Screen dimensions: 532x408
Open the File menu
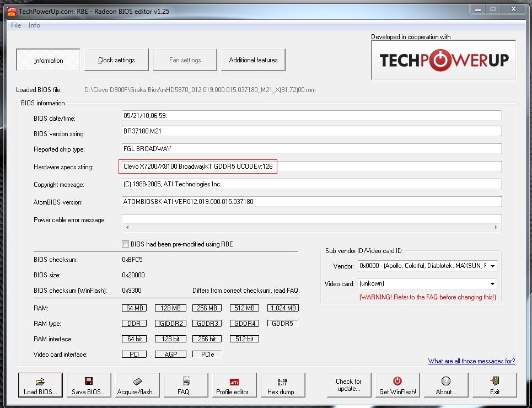coord(15,25)
